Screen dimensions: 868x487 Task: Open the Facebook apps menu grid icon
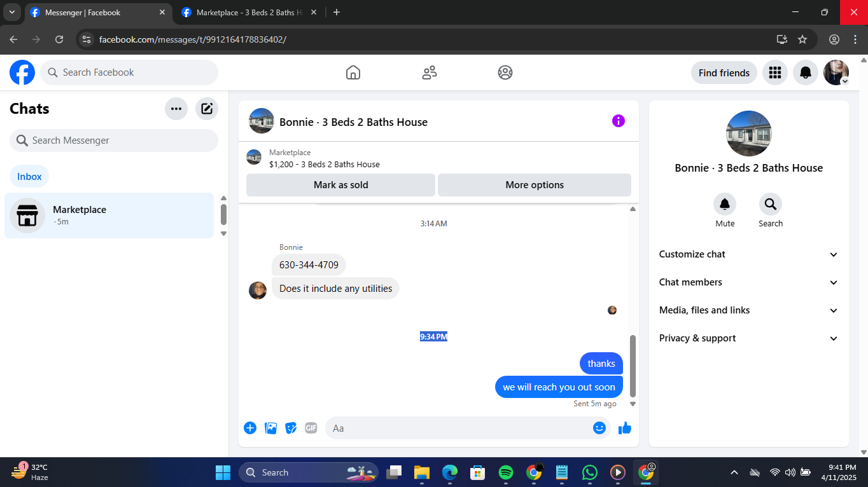tap(774, 72)
